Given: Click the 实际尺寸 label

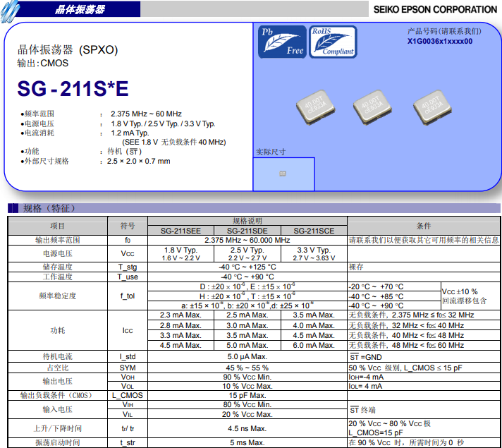Looking at the screenshot, I should (270, 152).
